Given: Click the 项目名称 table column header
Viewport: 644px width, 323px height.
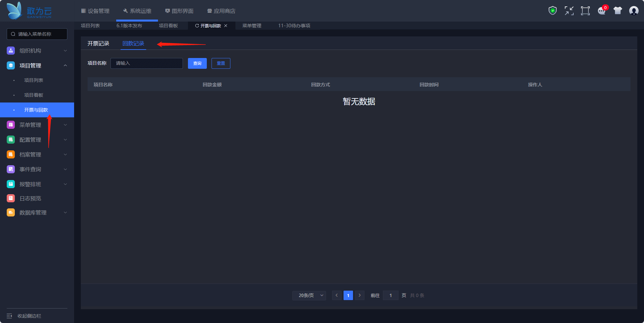Looking at the screenshot, I should coord(103,85).
